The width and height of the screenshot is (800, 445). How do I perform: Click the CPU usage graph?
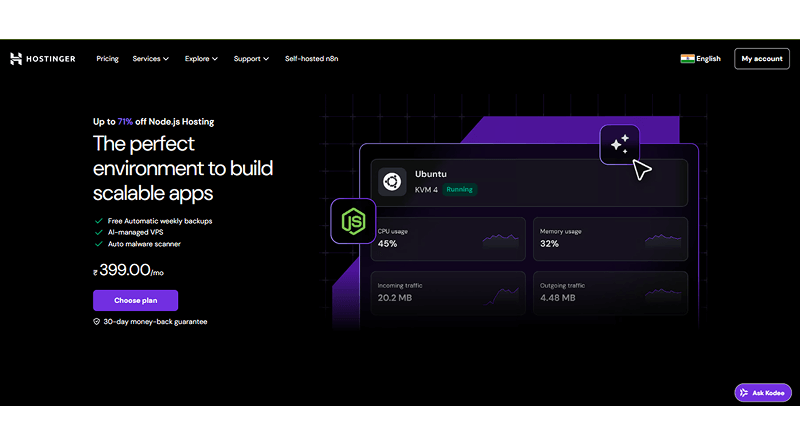[500, 240]
